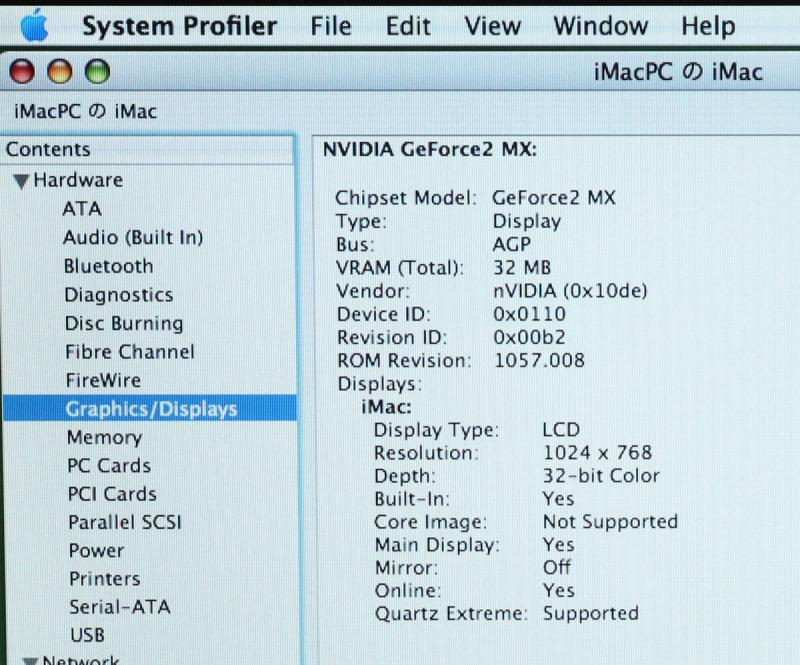Select Serial-ATA in sidebar

(120, 607)
